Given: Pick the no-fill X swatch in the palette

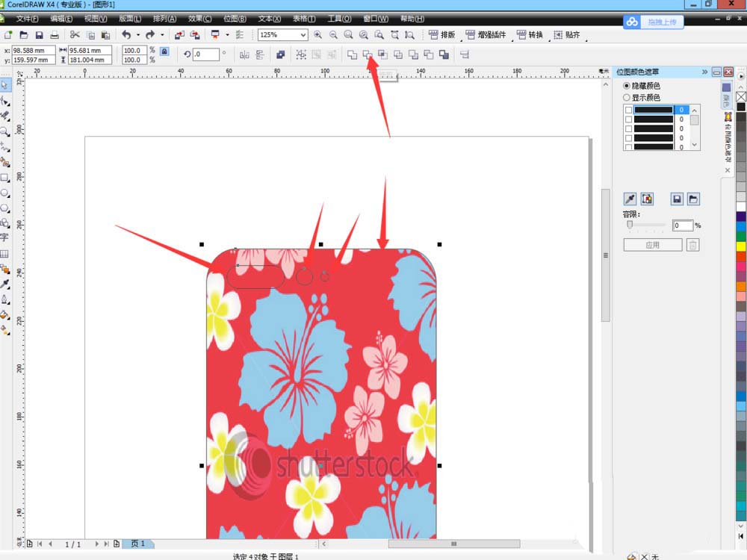Looking at the screenshot, I should coord(741,96).
